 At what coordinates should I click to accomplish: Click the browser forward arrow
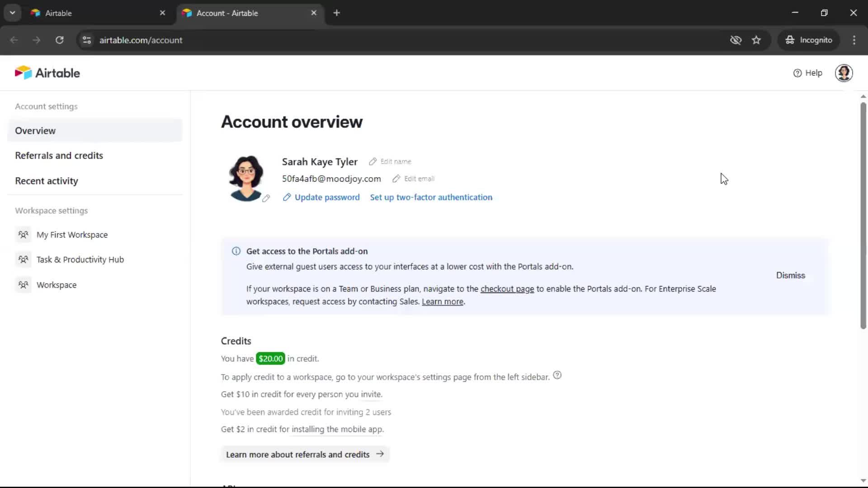coord(37,40)
